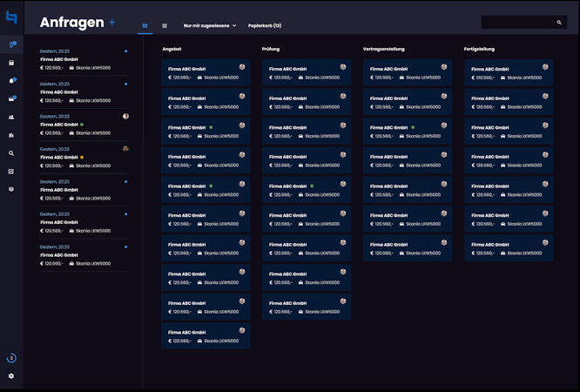Switch to the grid board view

pos(145,25)
